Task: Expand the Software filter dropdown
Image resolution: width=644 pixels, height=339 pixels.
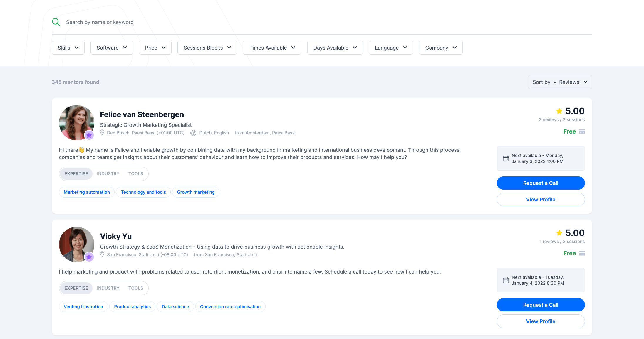Action: coord(112,47)
